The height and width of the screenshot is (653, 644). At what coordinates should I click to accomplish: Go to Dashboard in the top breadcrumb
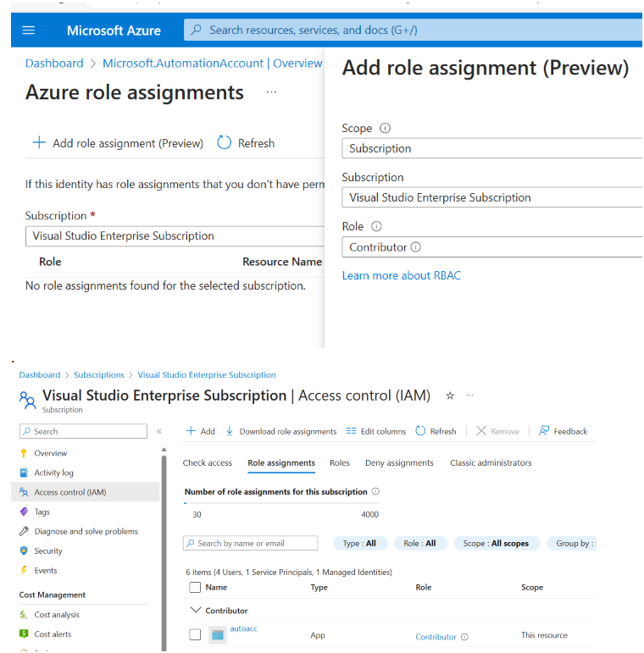pos(54,63)
